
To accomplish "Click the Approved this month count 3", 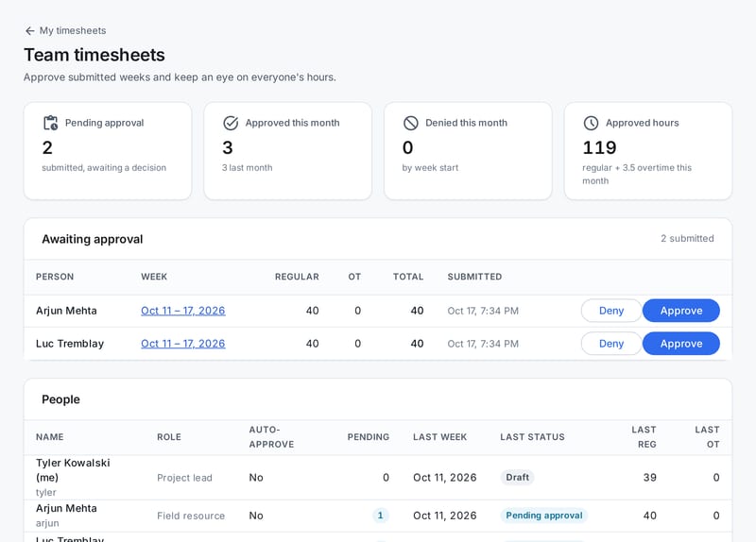I will pos(228,147).
